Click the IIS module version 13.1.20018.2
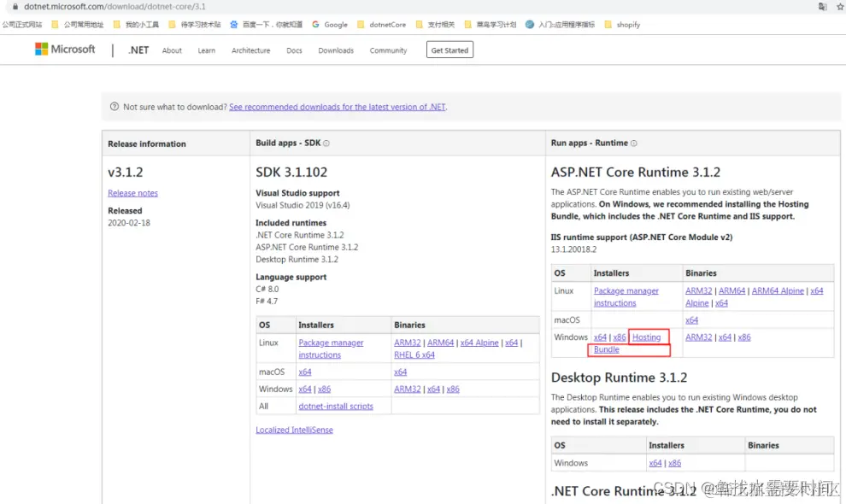The height and width of the screenshot is (504, 846). (x=573, y=249)
